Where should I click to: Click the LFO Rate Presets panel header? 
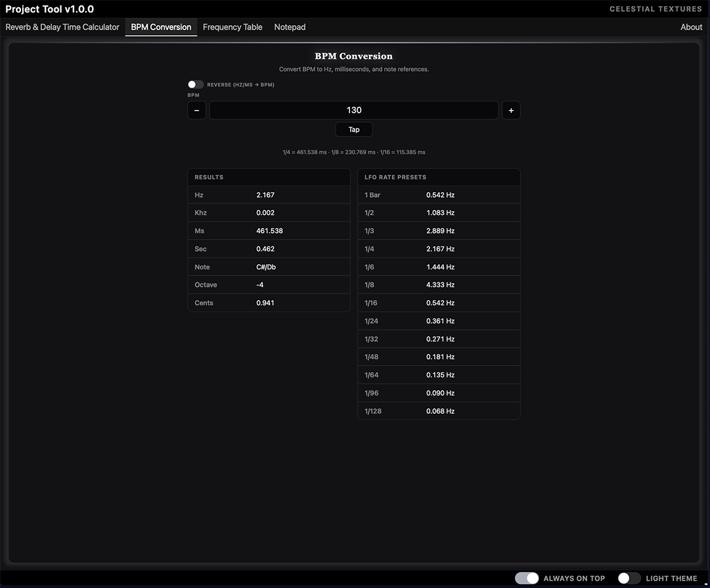click(439, 177)
